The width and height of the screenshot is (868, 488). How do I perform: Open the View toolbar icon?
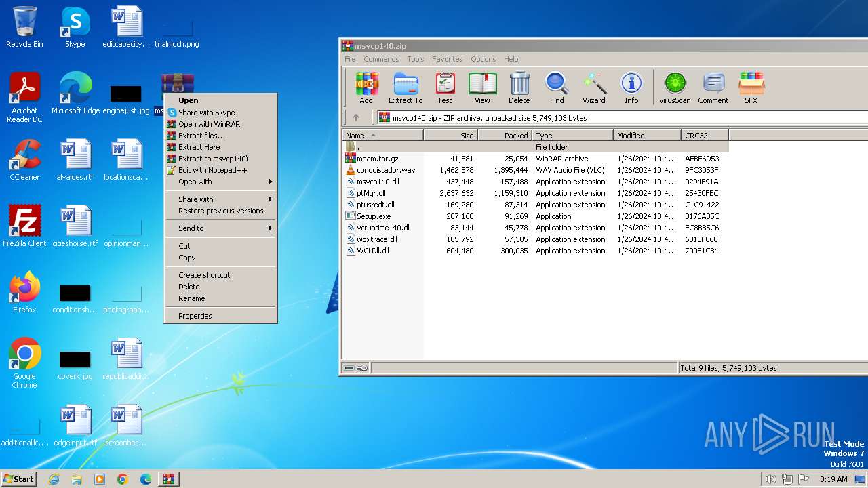pyautogui.click(x=482, y=88)
